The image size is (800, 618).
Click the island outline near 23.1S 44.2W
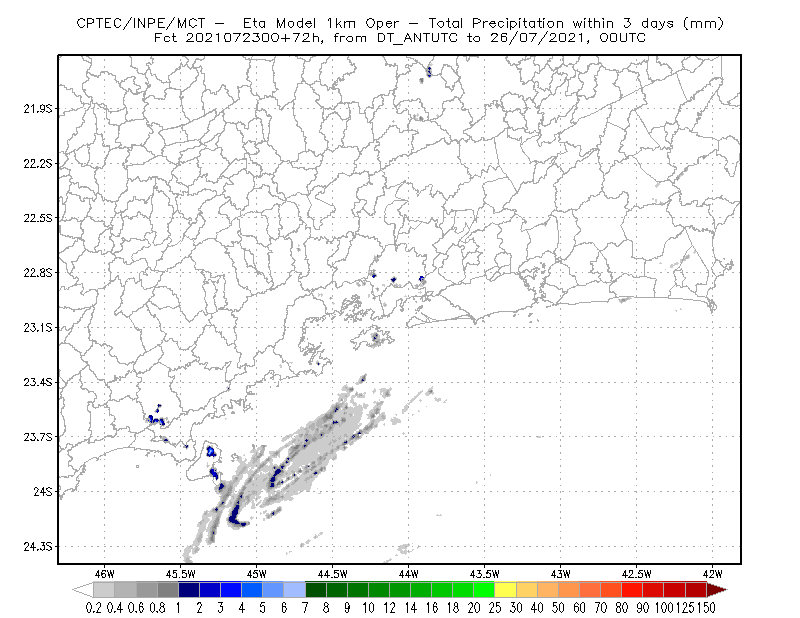(372, 337)
